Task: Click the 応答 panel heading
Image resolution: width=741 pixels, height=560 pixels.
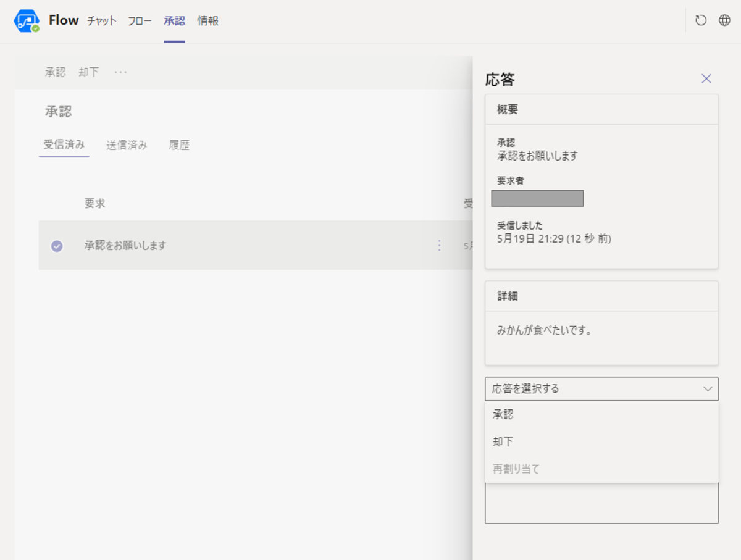Action: point(500,80)
